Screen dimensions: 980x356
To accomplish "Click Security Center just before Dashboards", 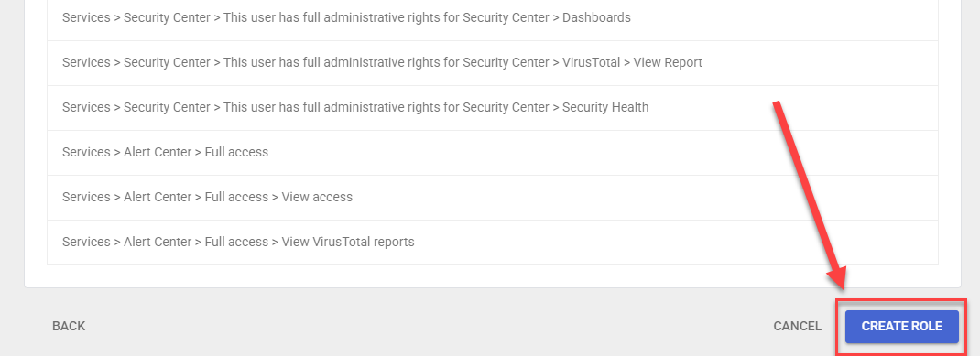I will coord(506,18).
